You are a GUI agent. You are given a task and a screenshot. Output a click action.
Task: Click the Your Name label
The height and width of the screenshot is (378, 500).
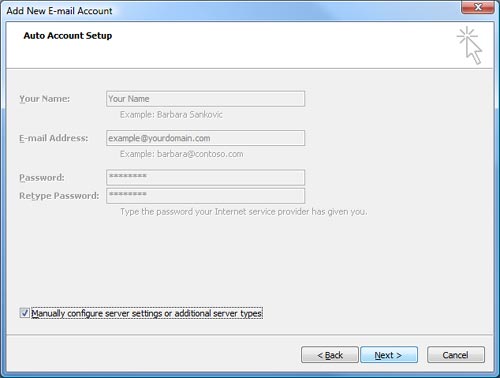(x=45, y=99)
